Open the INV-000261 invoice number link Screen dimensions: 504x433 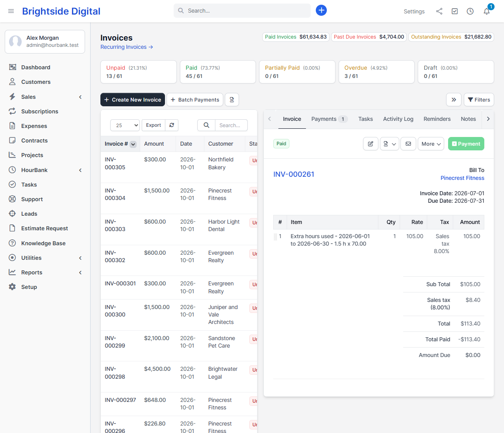click(294, 174)
